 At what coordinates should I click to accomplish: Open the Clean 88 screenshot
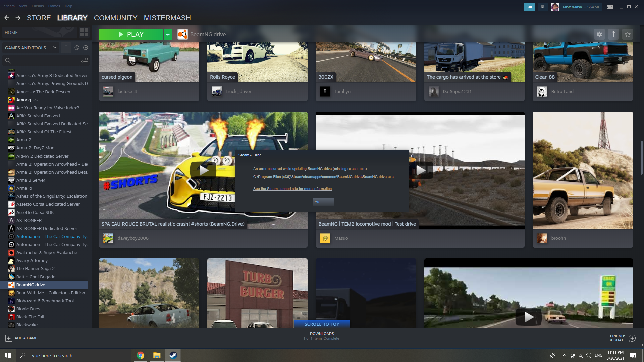(583, 62)
